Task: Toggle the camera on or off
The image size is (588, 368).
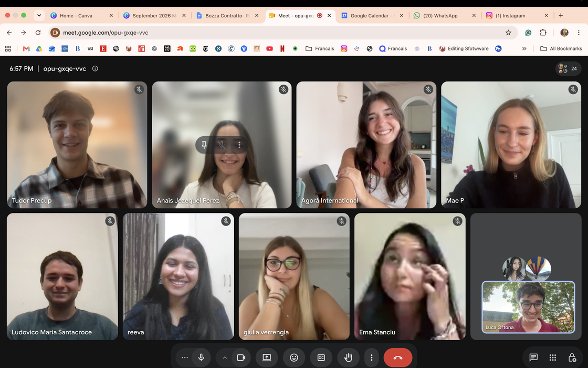Action: pos(241,357)
